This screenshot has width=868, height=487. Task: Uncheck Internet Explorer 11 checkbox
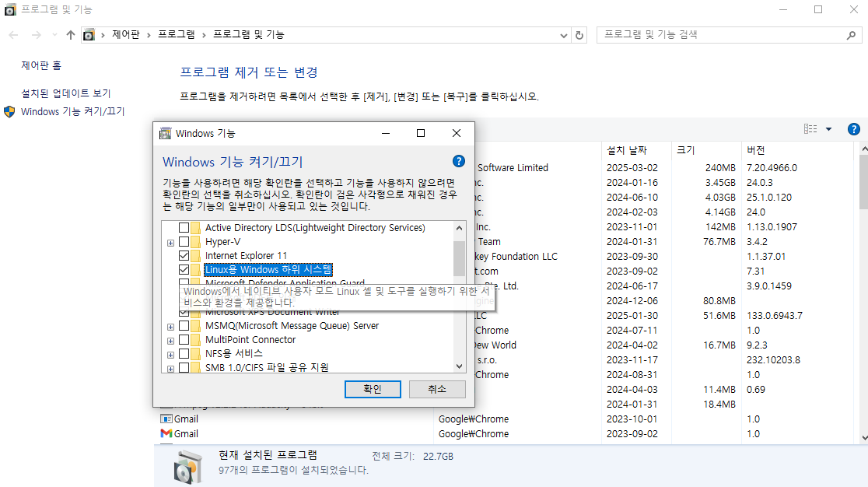[184, 256]
